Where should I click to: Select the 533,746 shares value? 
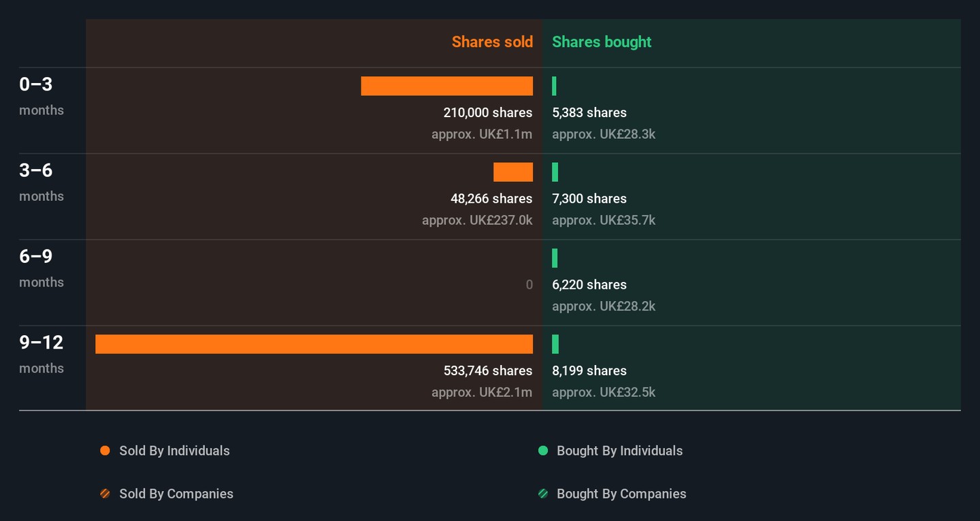point(487,371)
